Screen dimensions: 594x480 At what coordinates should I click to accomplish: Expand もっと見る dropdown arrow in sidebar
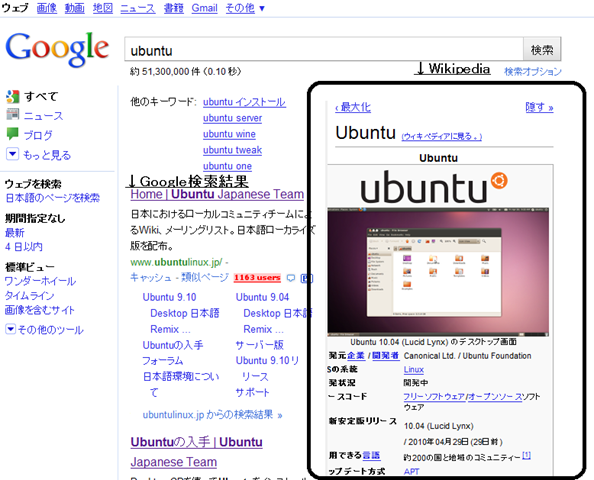click(x=12, y=154)
